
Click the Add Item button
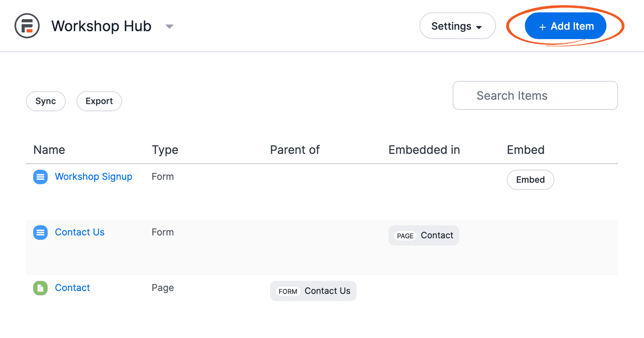[565, 26]
